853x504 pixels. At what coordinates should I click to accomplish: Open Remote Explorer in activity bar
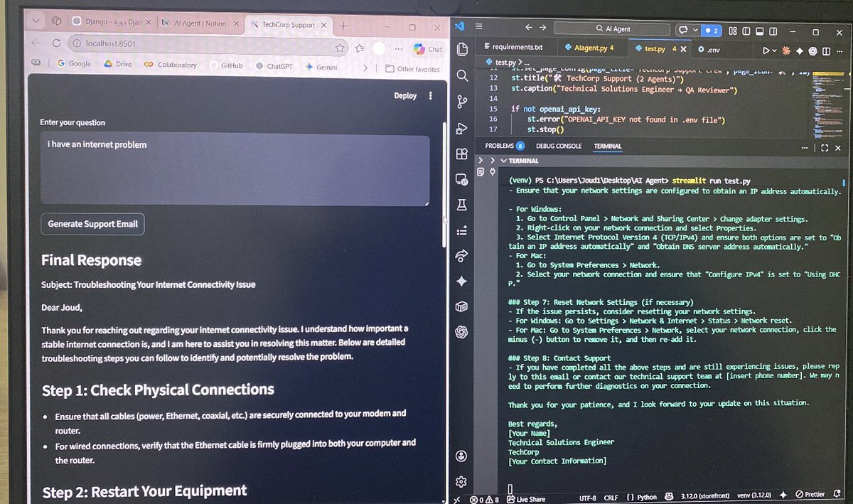point(462,179)
